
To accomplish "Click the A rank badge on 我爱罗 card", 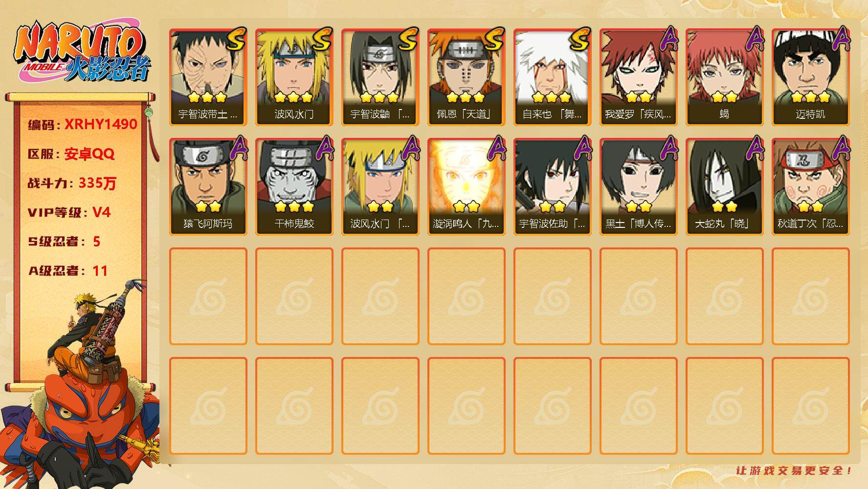I will coord(668,38).
